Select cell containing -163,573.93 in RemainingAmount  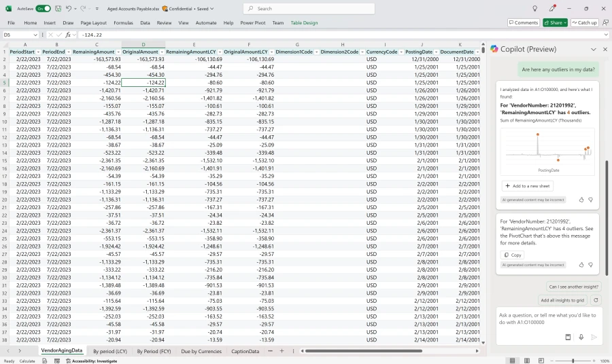pos(97,59)
